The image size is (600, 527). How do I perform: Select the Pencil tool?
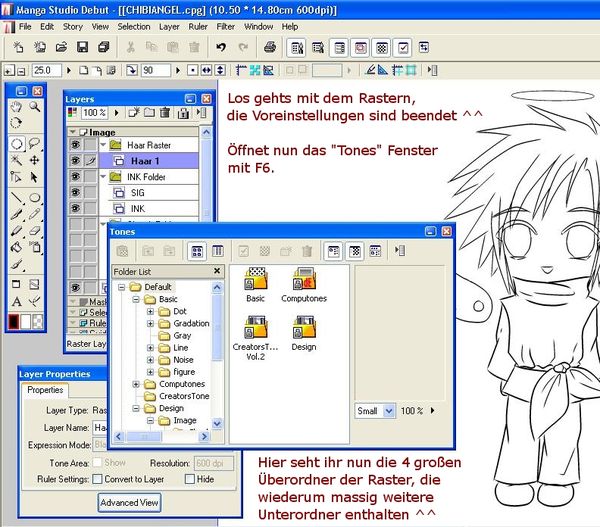[x=34, y=214]
